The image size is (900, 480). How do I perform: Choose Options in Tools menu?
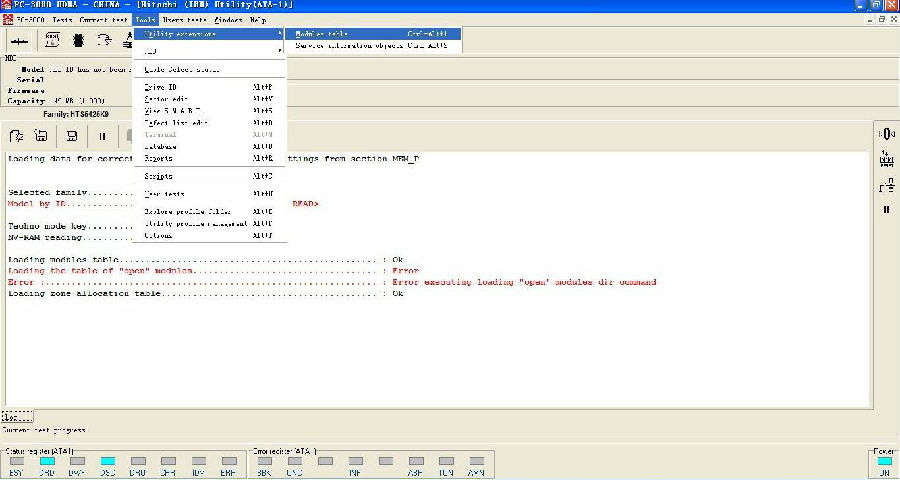pos(209,235)
